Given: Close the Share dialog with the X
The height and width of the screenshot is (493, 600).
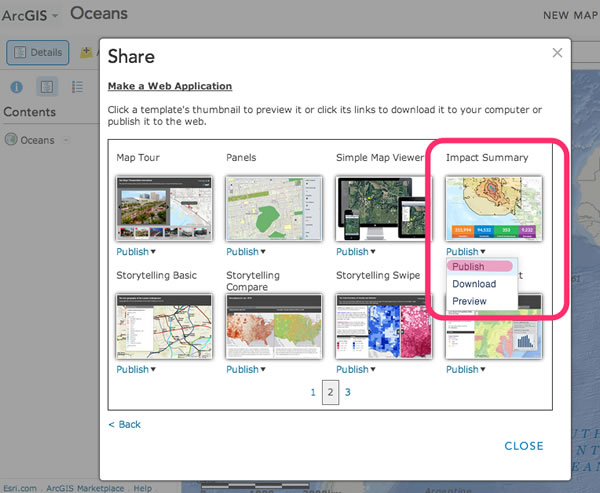Looking at the screenshot, I should (557, 53).
